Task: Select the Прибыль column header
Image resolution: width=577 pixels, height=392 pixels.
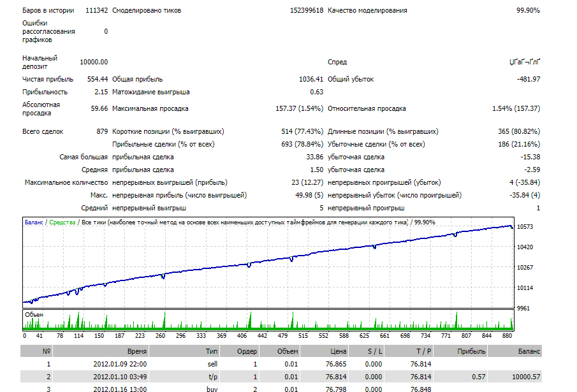Action: pyautogui.click(x=461, y=351)
